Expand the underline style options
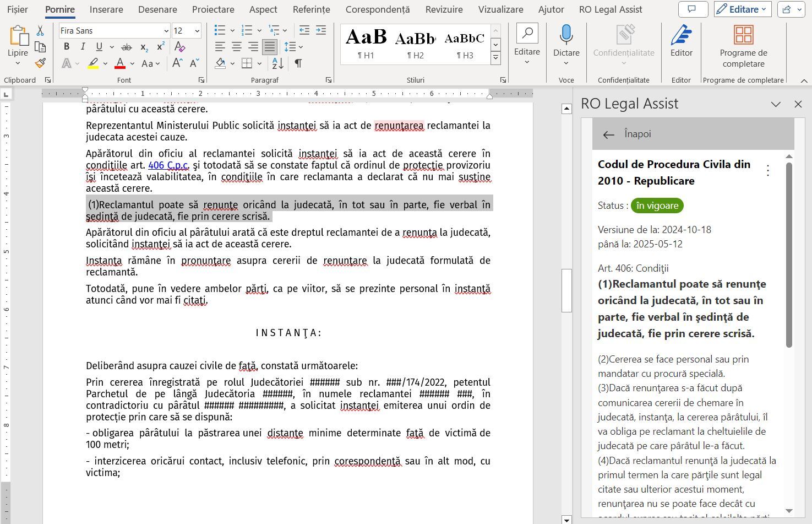Screen dimensions: 812x524 pyautogui.click(x=112, y=47)
